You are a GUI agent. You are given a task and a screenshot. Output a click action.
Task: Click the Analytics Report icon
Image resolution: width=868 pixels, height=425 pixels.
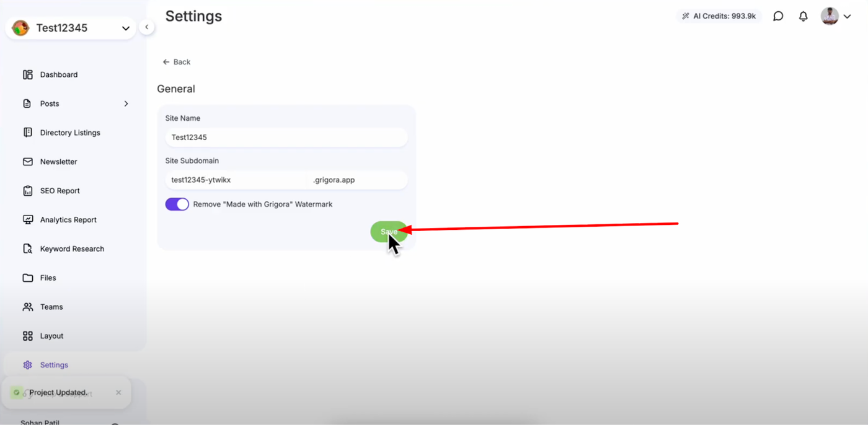(x=28, y=220)
